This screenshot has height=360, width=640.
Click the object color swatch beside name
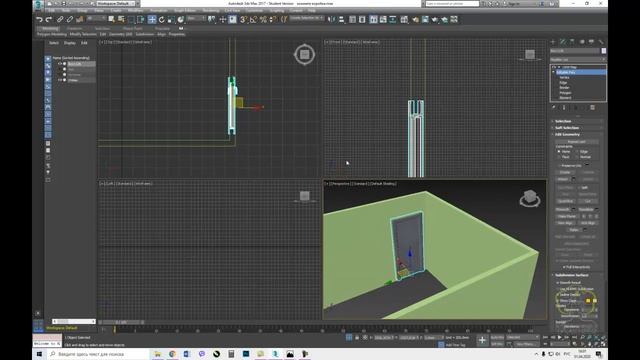tap(603, 51)
